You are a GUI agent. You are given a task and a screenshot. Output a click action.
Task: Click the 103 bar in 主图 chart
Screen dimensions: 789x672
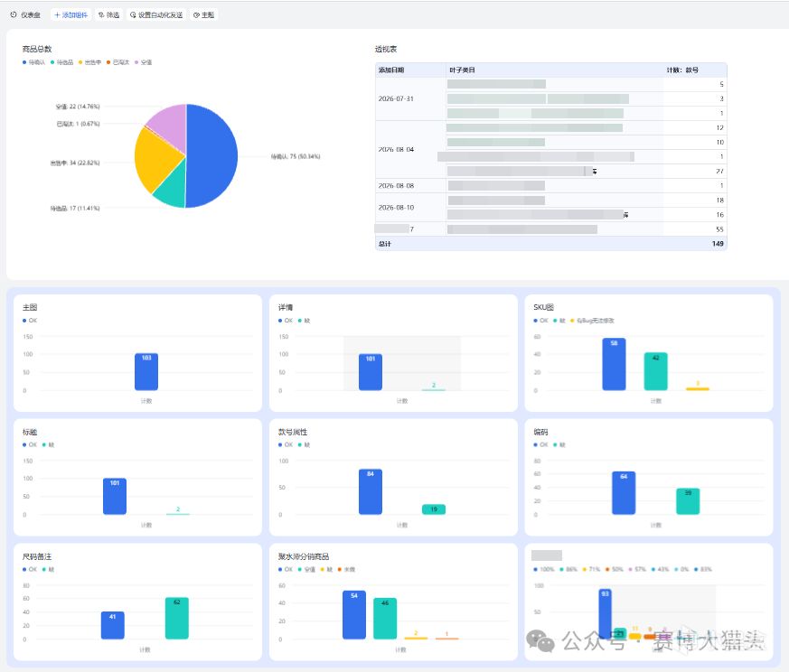pyautogui.click(x=146, y=372)
